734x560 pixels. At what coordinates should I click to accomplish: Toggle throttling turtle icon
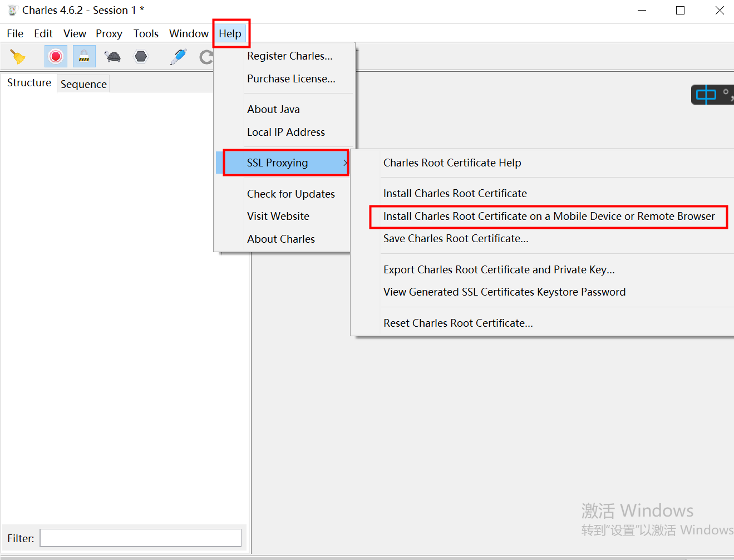pyautogui.click(x=113, y=56)
